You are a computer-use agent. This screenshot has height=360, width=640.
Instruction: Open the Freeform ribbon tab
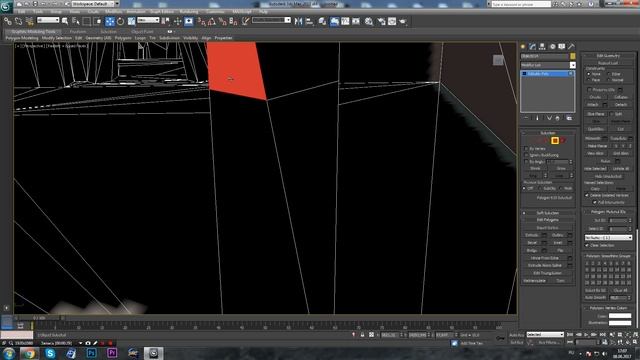click(x=78, y=31)
